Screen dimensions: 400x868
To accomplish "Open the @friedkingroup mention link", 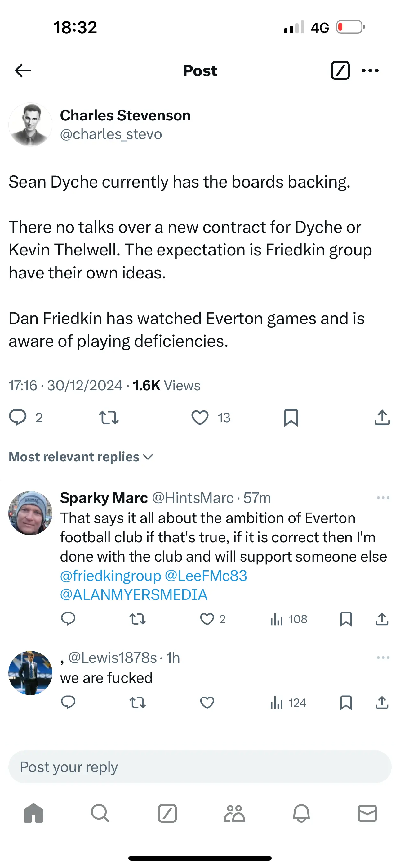I will tap(110, 576).
